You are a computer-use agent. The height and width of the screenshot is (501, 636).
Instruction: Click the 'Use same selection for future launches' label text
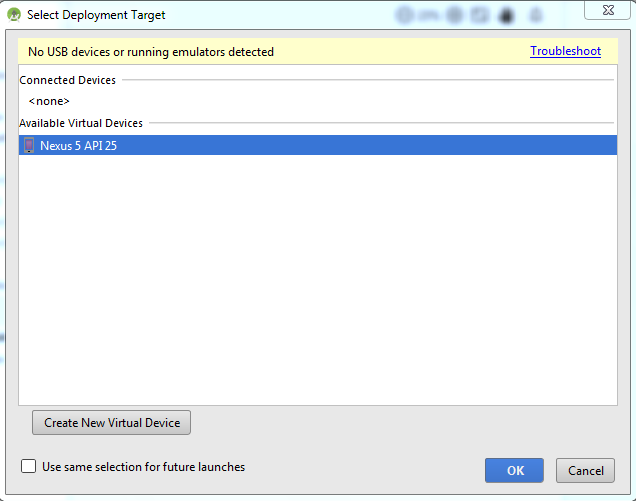pos(144,467)
